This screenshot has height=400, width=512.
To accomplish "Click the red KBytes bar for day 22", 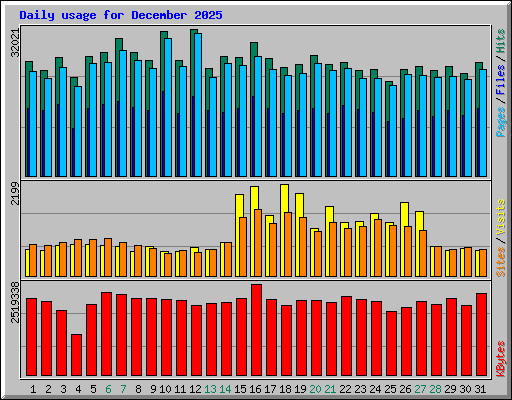I will tap(346, 336).
